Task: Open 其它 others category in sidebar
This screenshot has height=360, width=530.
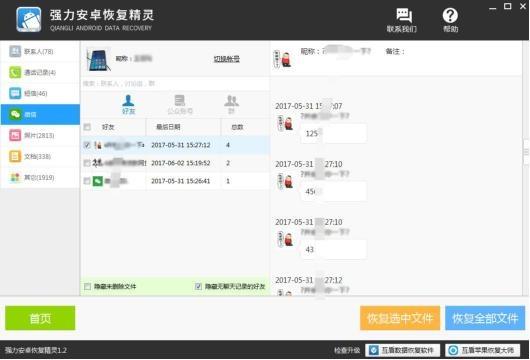Action: tap(40, 177)
